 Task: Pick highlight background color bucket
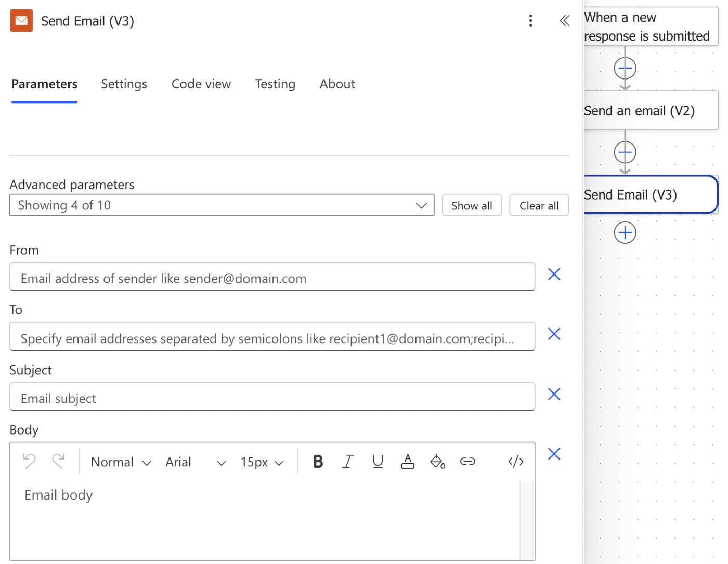(x=438, y=462)
